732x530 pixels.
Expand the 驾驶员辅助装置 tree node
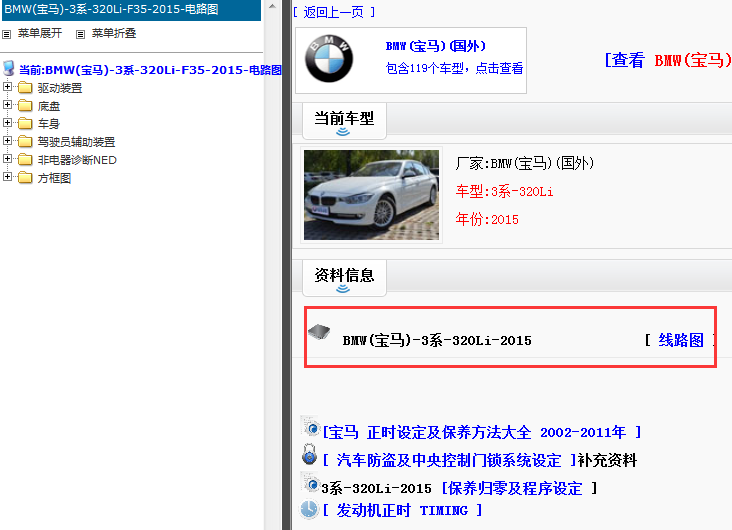(x=7, y=140)
